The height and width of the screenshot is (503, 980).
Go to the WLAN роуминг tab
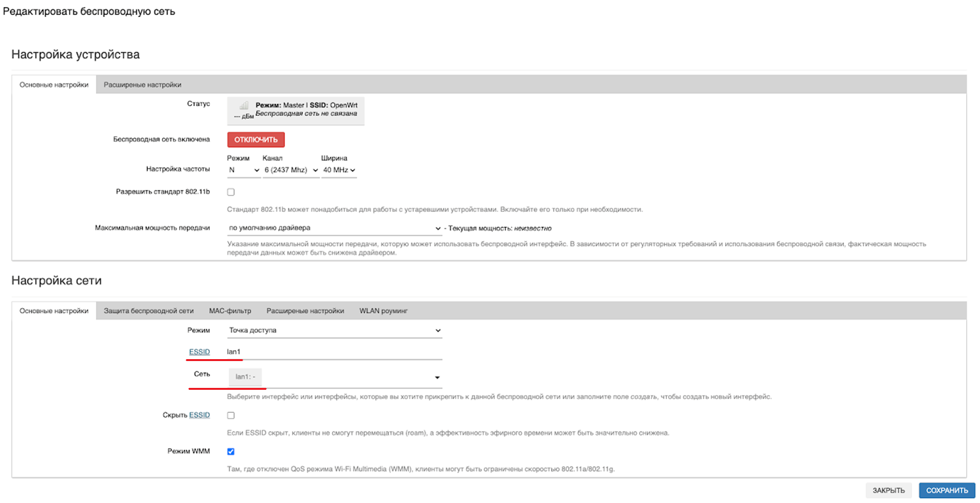click(x=384, y=311)
